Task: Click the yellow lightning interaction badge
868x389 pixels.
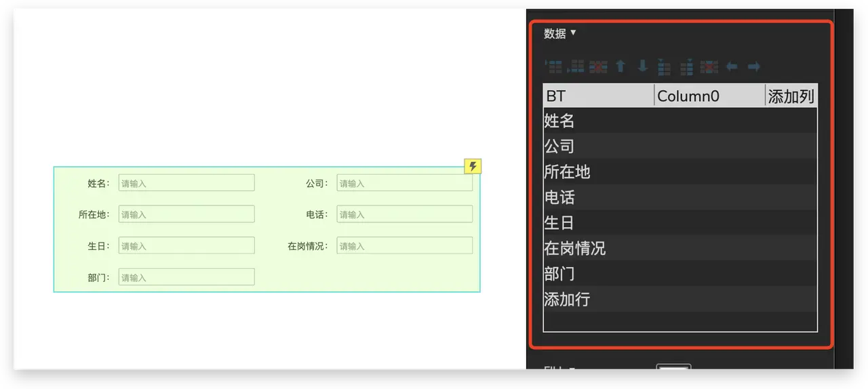Action: (473, 166)
